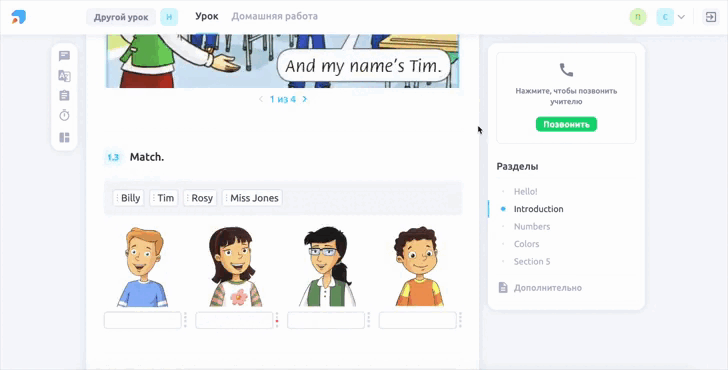Image resolution: width=728 pixels, height=370 pixels.
Task: Select the Miss Jones word chip
Action: [252, 198]
